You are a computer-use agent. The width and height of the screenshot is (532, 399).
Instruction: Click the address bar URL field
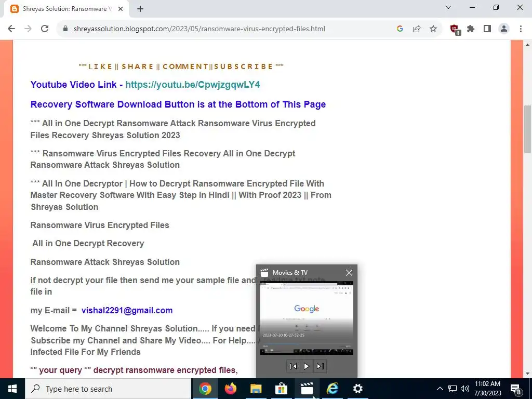click(x=199, y=29)
